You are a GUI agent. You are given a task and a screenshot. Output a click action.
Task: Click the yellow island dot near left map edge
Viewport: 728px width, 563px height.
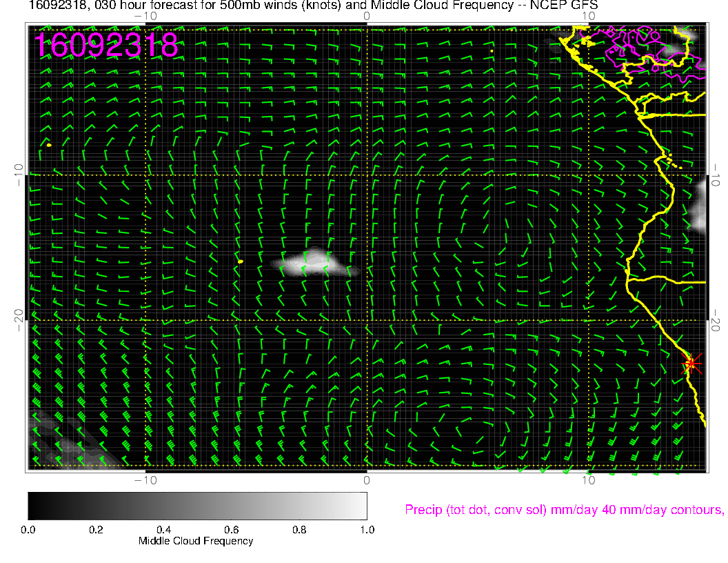[49, 145]
